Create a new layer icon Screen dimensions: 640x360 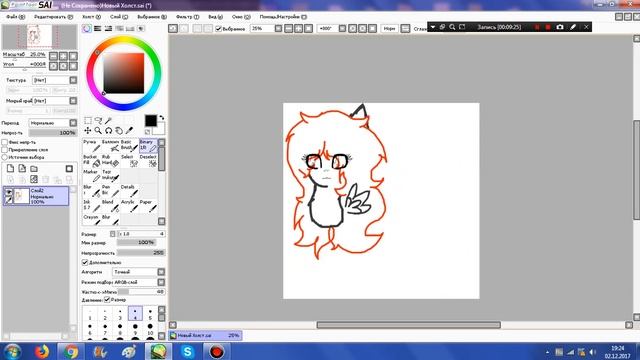coord(10,169)
